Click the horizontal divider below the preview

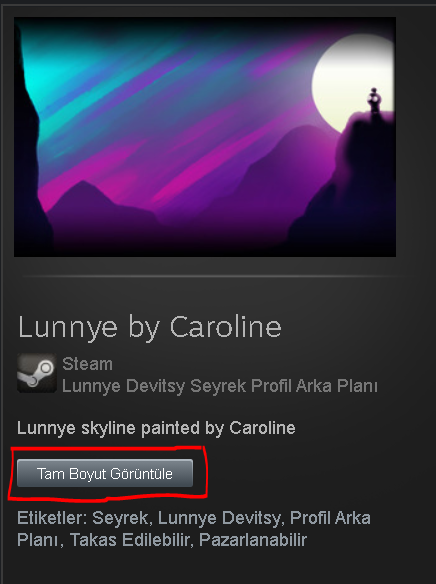click(x=214, y=276)
